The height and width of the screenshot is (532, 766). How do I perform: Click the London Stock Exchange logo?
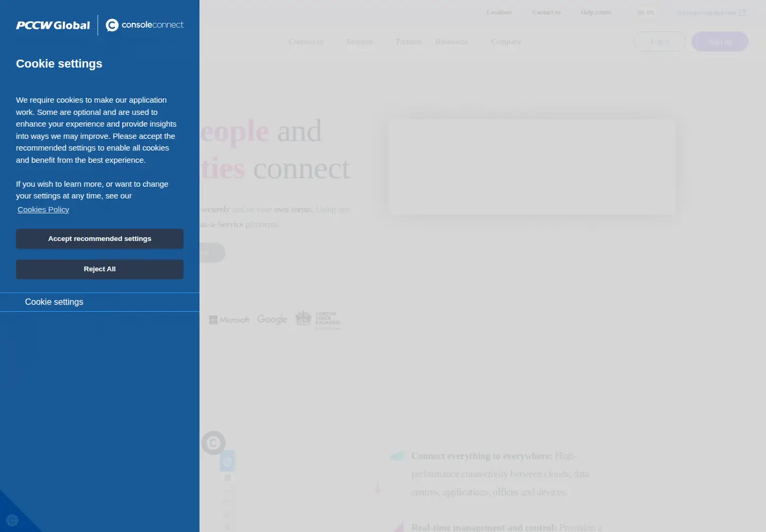tap(318, 320)
